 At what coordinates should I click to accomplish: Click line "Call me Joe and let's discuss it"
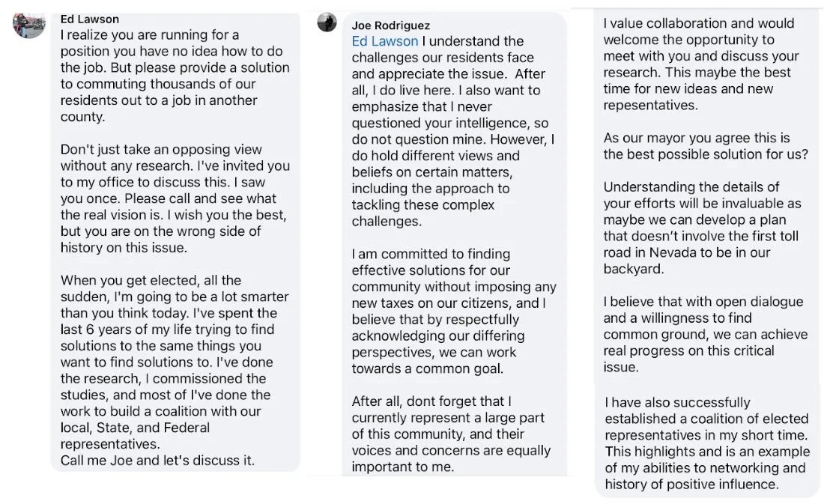click(x=158, y=461)
